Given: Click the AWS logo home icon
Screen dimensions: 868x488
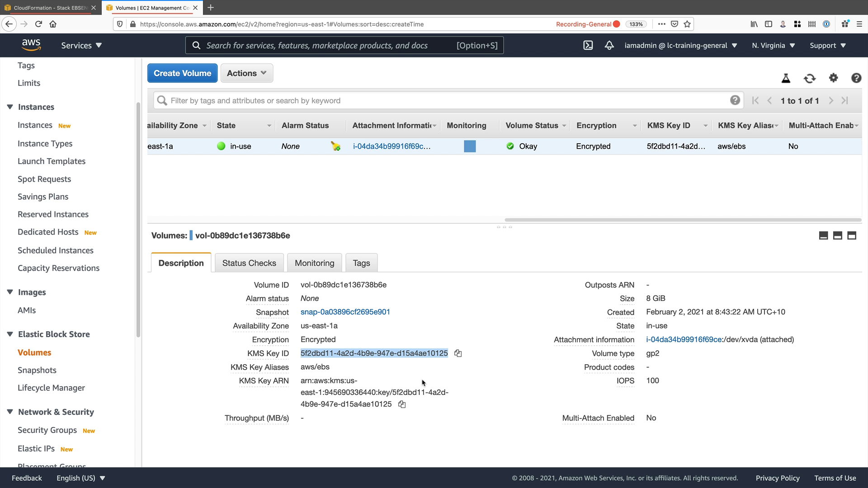Looking at the screenshot, I should (31, 45).
